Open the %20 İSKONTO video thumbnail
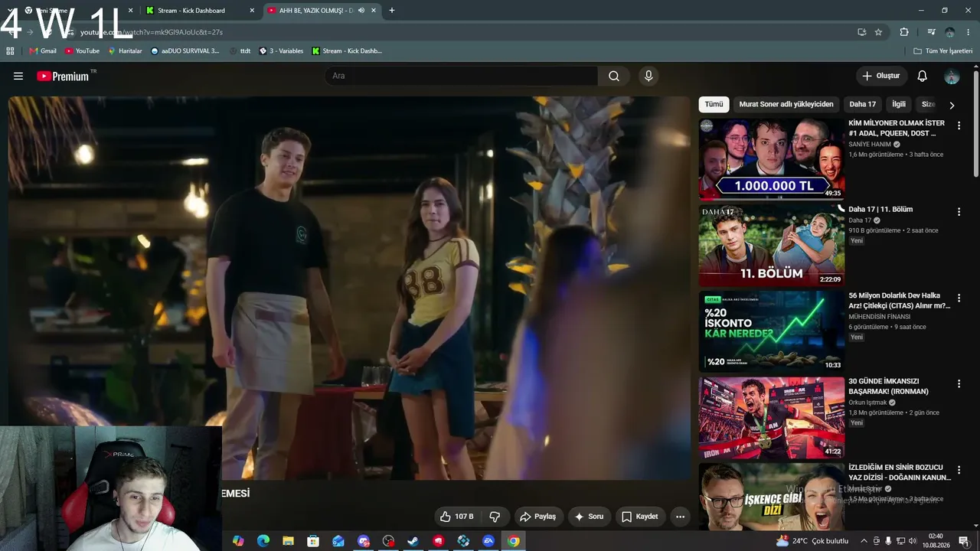Image resolution: width=980 pixels, height=551 pixels. click(772, 331)
